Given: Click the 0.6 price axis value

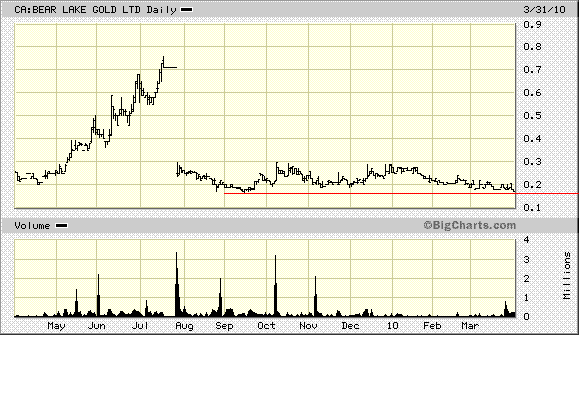Looking at the screenshot, I should click(532, 93).
